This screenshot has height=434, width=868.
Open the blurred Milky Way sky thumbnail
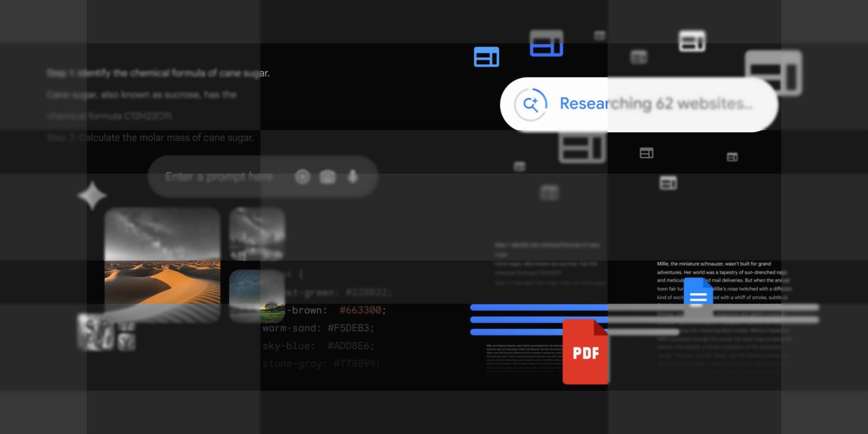pyautogui.click(x=257, y=234)
